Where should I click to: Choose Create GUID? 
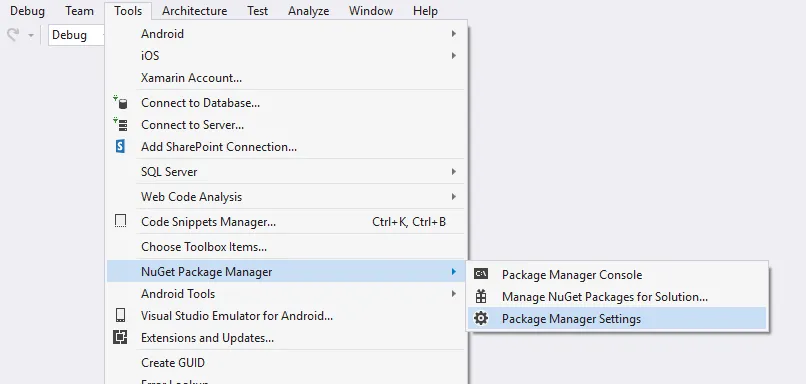coord(286,362)
